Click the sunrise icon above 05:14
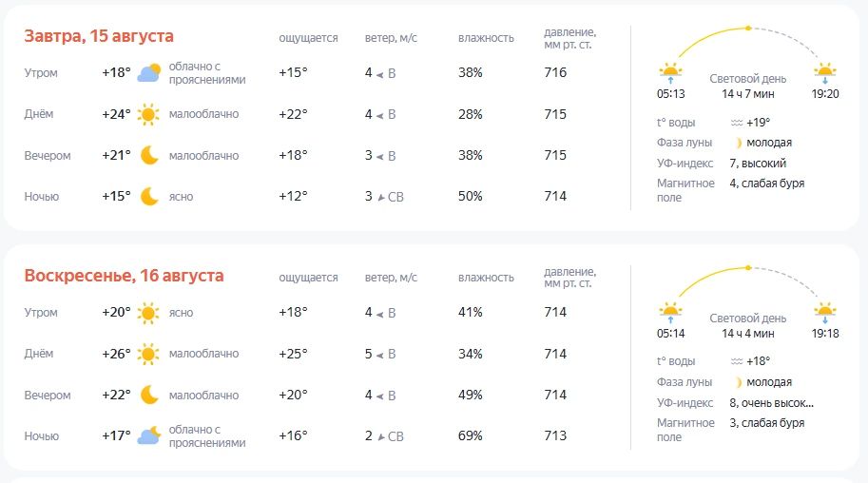Screen dimensions: 868x483 (x=670, y=313)
